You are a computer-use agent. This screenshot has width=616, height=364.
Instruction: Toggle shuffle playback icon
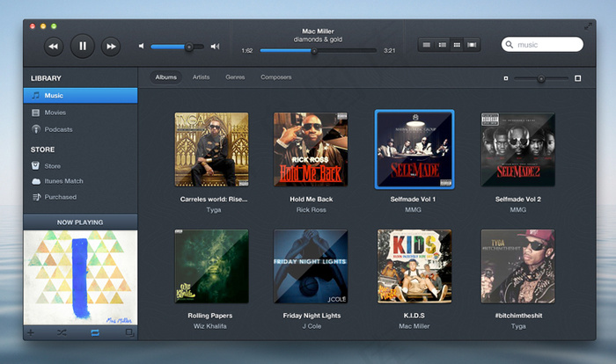[62, 333]
